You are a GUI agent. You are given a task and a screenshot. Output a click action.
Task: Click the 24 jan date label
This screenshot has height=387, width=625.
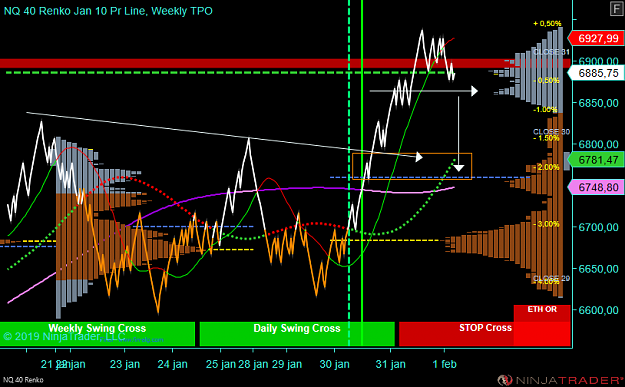[172, 364]
